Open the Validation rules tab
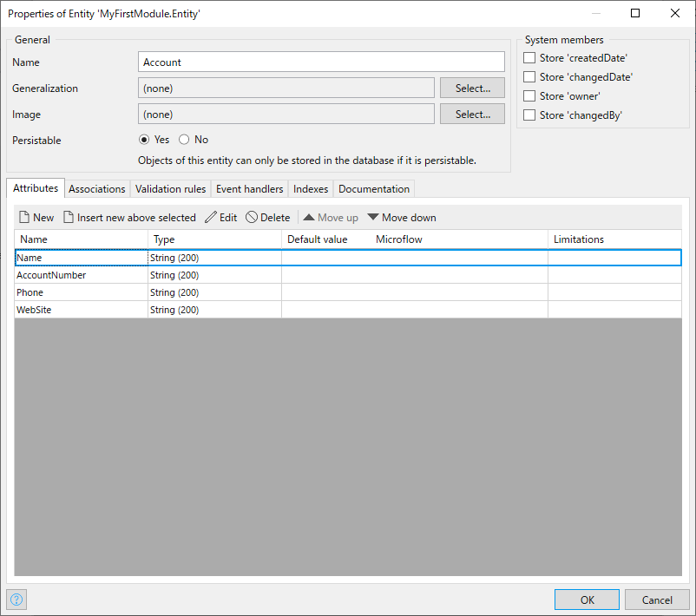This screenshot has width=696, height=616. click(170, 189)
